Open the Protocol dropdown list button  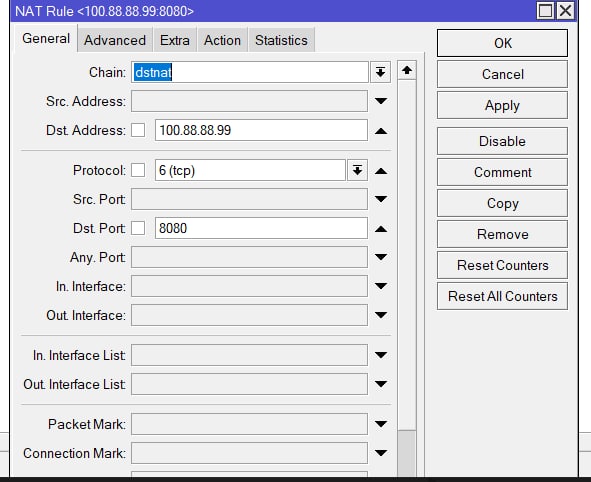[x=357, y=170]
